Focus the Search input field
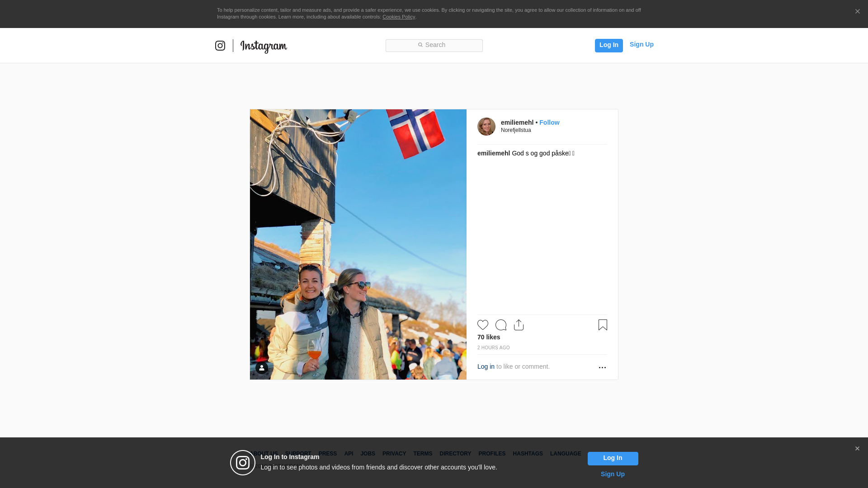Screen dimensions: 868x488 (434, 45)
